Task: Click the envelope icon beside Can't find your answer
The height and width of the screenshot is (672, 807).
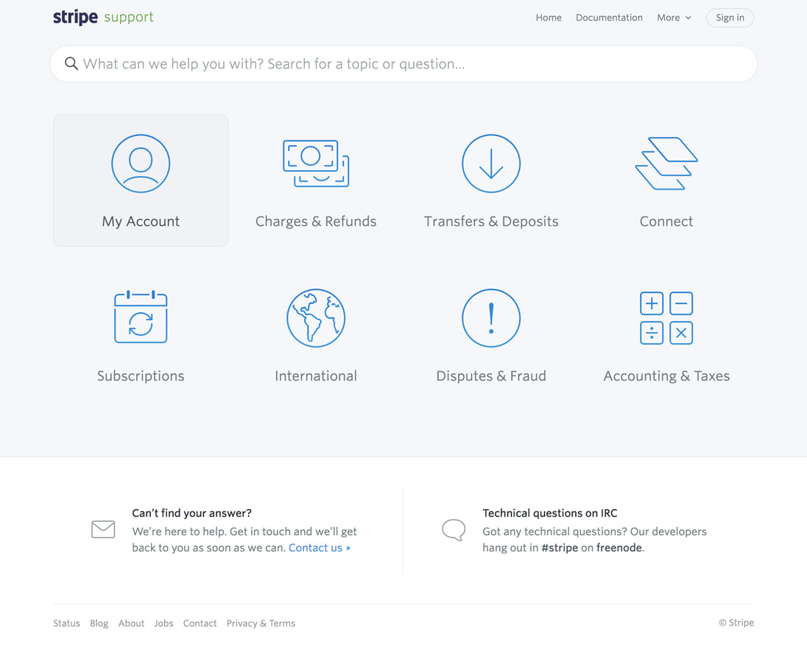Action: tap(103, 529)
